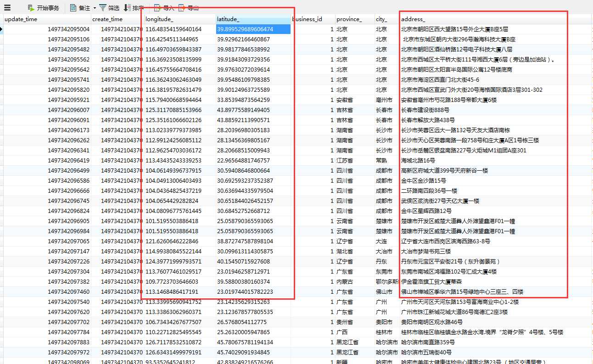Click address 海域北路16号
This screenshot has width=593, height=364.
point(418,160)
